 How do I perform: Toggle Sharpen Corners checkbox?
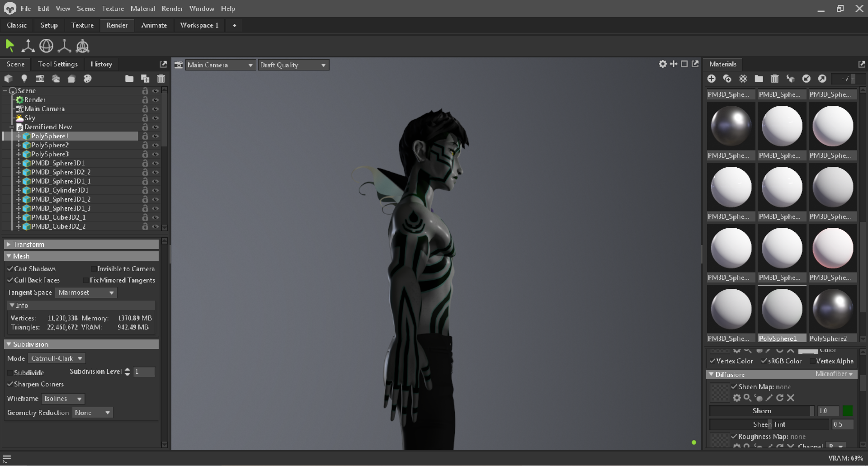pyautogui.click(x=10, y=384)
